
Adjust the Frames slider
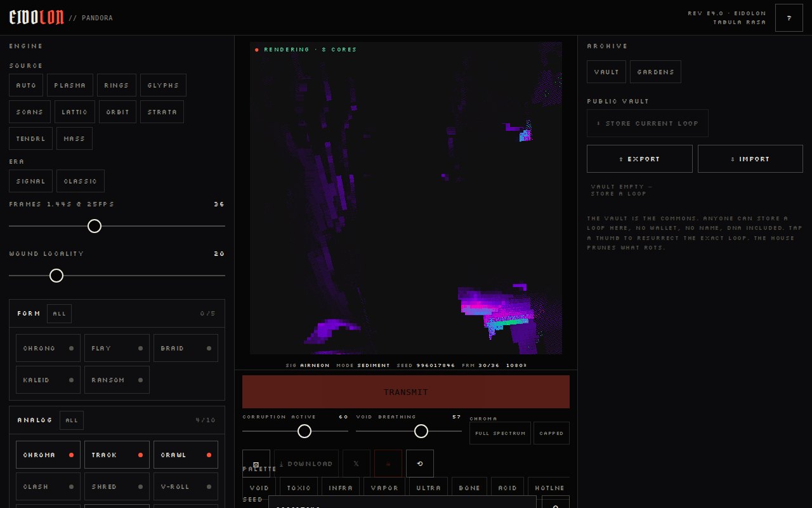(x=117, y=226)
